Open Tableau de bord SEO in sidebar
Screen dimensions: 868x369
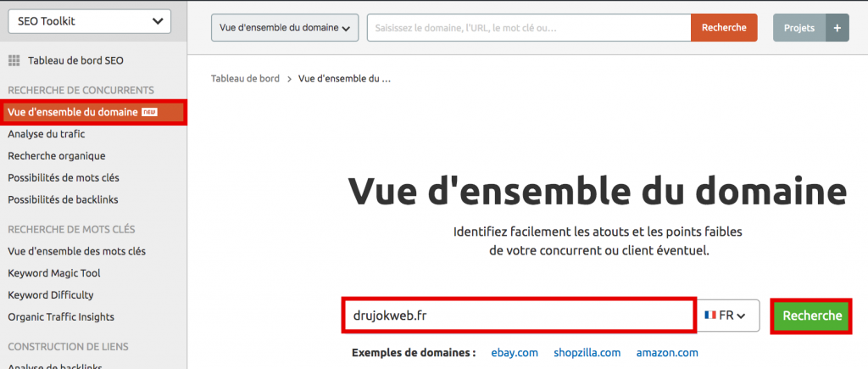coord(75,61)
